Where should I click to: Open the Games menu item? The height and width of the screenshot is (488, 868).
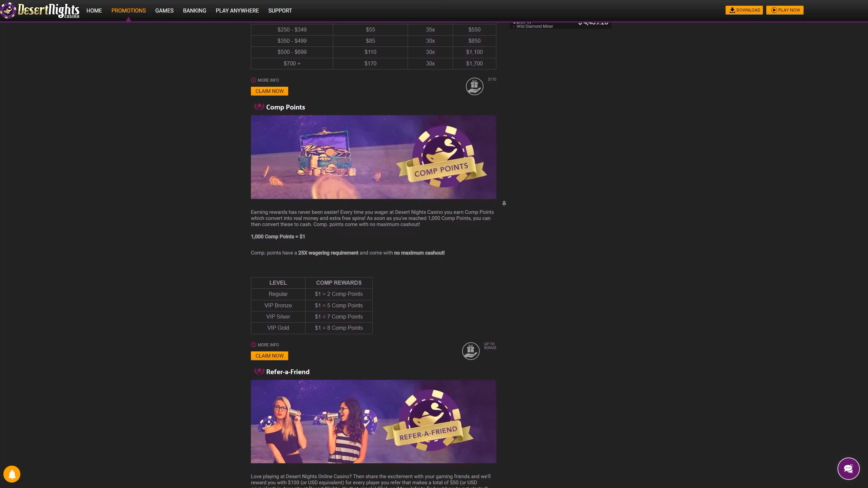[x=164, y=11]
